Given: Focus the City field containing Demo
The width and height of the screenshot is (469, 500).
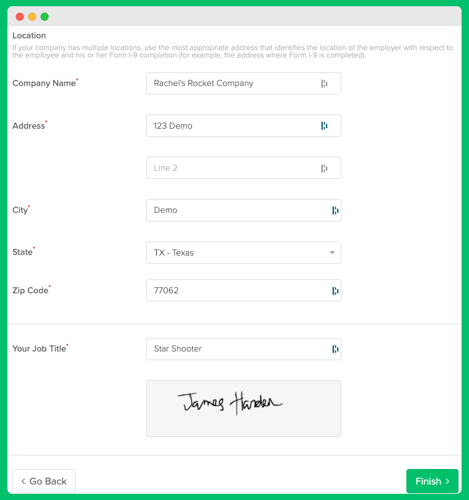Looking at the screenshot, I should [x=244, y=210].
